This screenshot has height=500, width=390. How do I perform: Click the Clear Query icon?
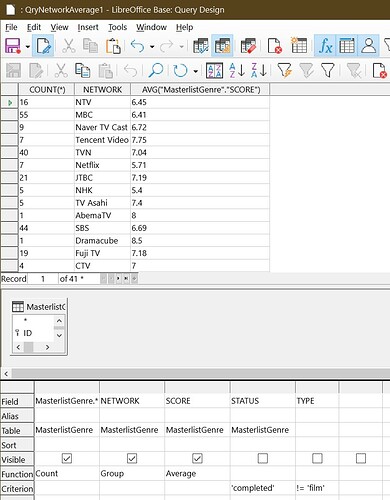pyautogui.click(x=275, y=46)
